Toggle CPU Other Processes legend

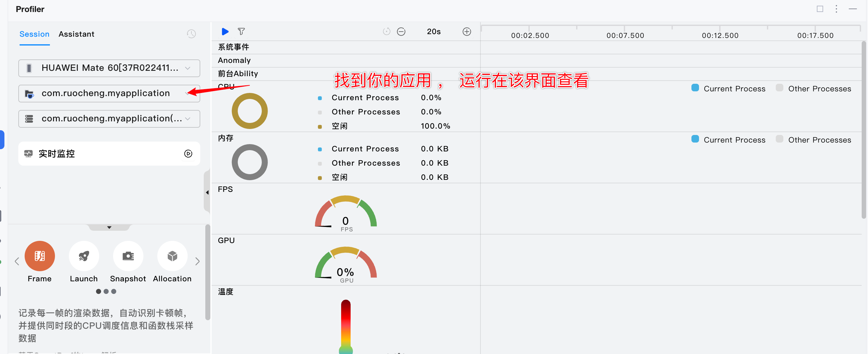tap(813, 88)
